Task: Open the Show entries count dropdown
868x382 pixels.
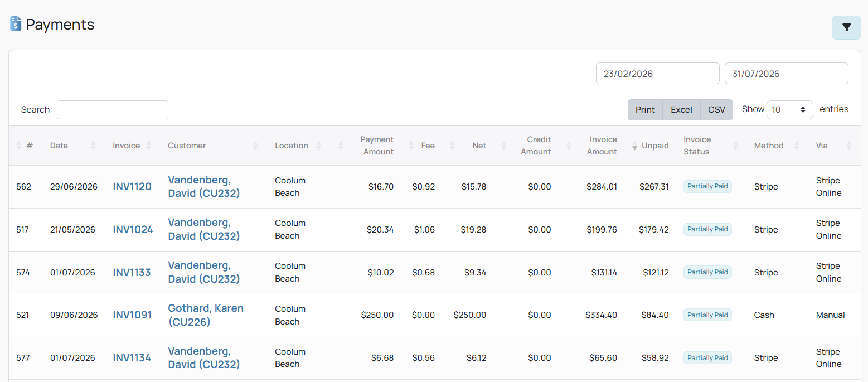Action: coord(789,110)
